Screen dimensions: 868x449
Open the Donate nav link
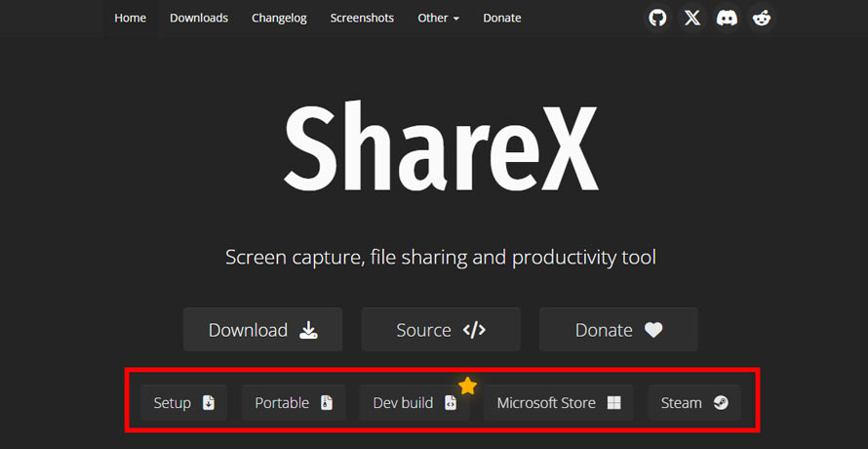tap(502, 19)
